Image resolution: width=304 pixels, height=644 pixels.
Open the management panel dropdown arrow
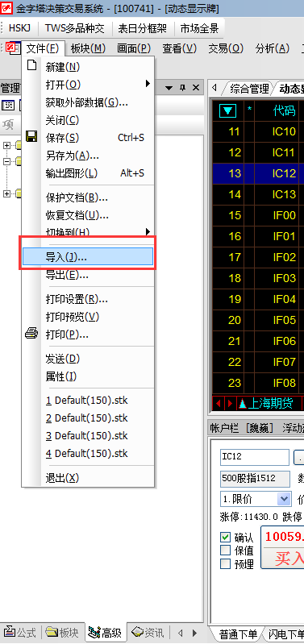(x=169, y=88)
